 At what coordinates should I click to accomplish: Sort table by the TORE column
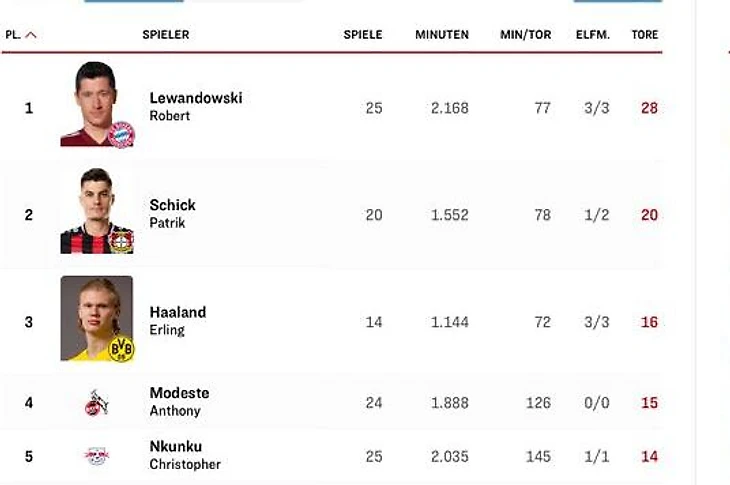[645, 35]
